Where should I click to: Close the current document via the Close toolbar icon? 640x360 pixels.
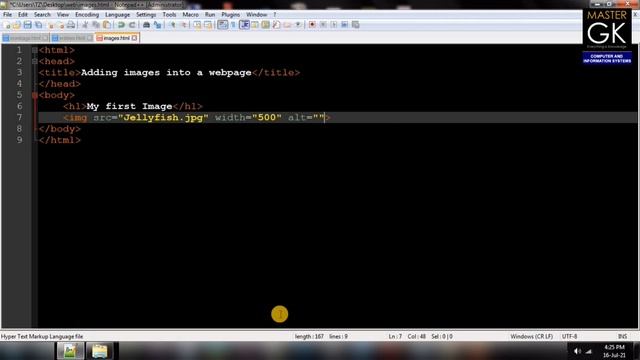[x=51, y=25]
